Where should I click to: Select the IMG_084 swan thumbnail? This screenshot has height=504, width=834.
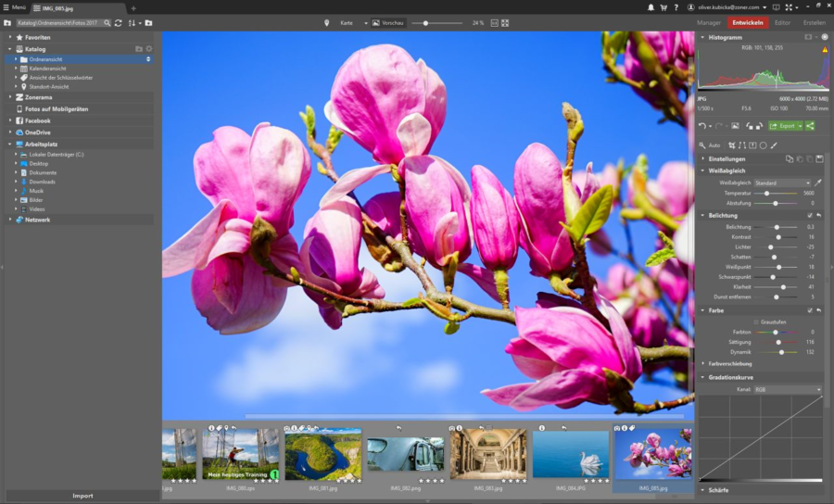[571, 454]
